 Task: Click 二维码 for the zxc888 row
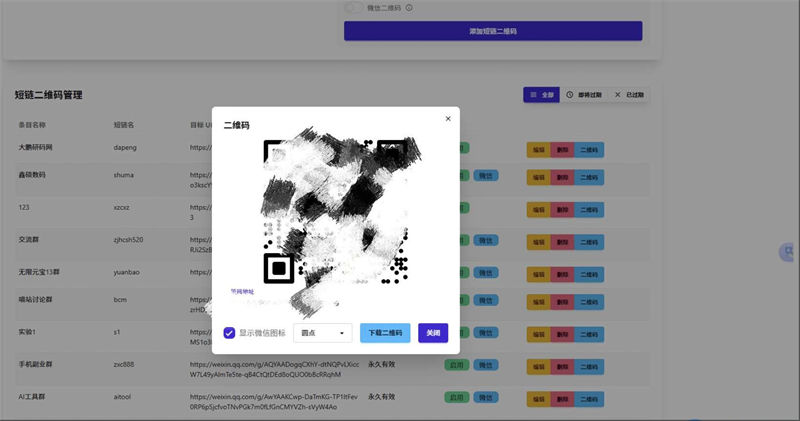[x=589, y=367]
